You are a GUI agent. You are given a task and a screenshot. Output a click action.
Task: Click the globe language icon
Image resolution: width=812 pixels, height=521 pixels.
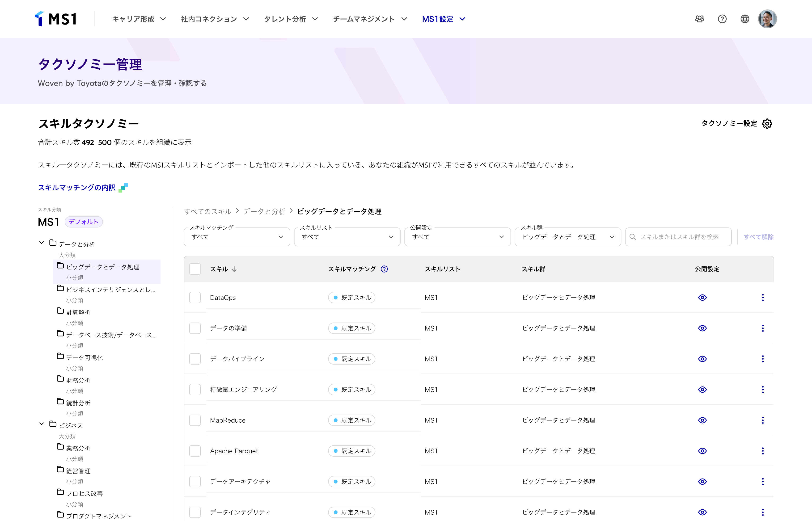(745, 19)
